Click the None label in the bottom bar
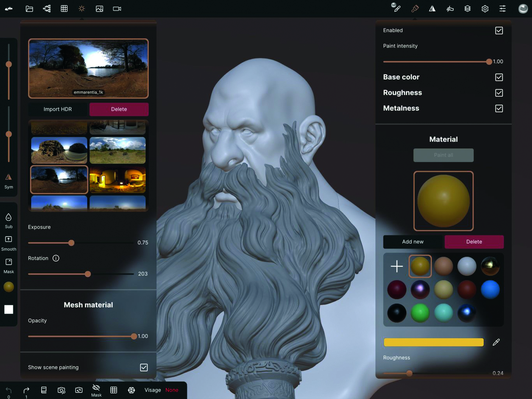Viewport: 532px width, 399px height. 172,390
